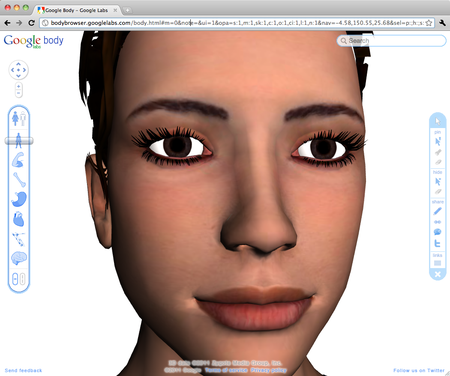Go forward with the browser forward arrow
Screen dimensions: 450x376
[x=19, y=23]
